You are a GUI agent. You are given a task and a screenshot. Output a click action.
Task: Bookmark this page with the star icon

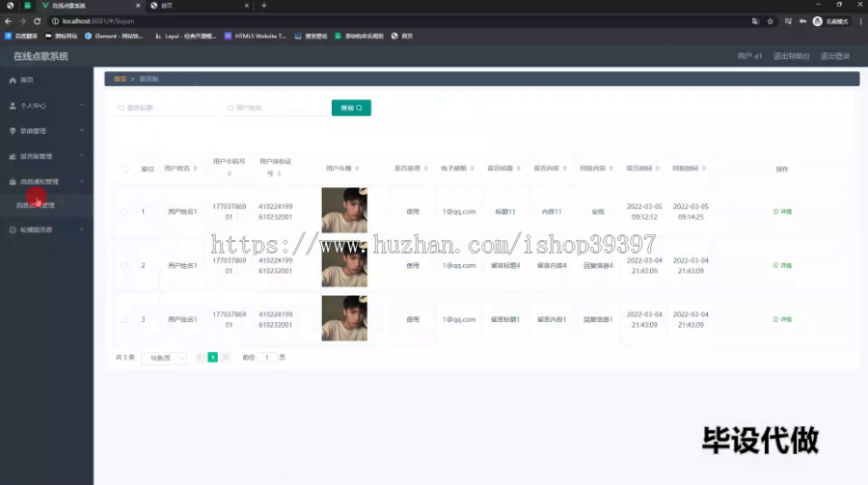(770, 21)
